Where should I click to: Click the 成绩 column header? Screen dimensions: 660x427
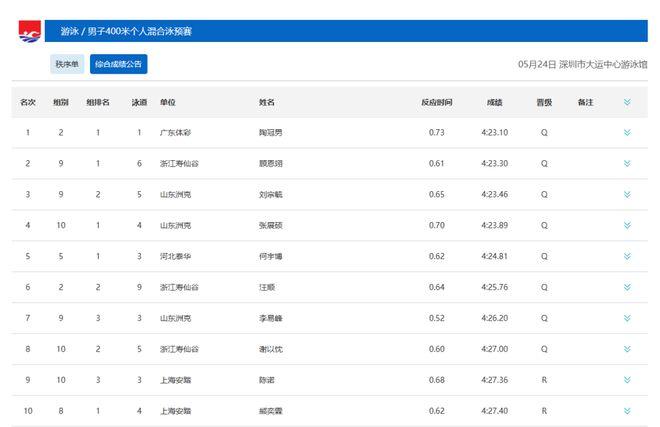pyautogui.click(x=495, y=102)
